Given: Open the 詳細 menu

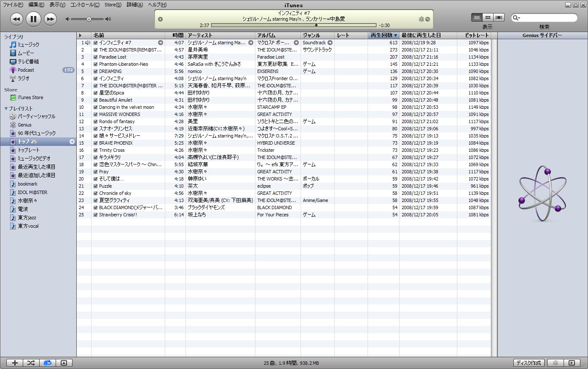Looking at the screenshot, I should click(134, 5).
